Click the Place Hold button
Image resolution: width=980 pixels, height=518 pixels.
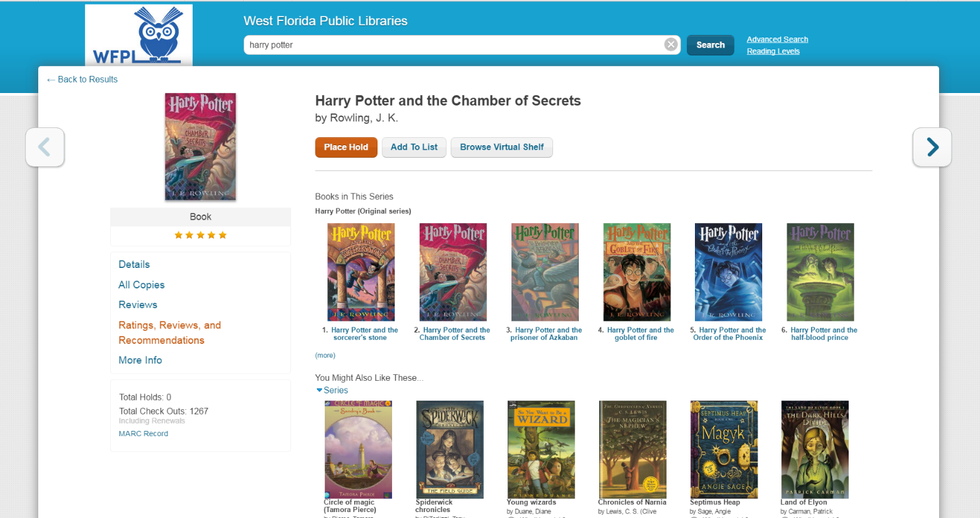[346, 147]
